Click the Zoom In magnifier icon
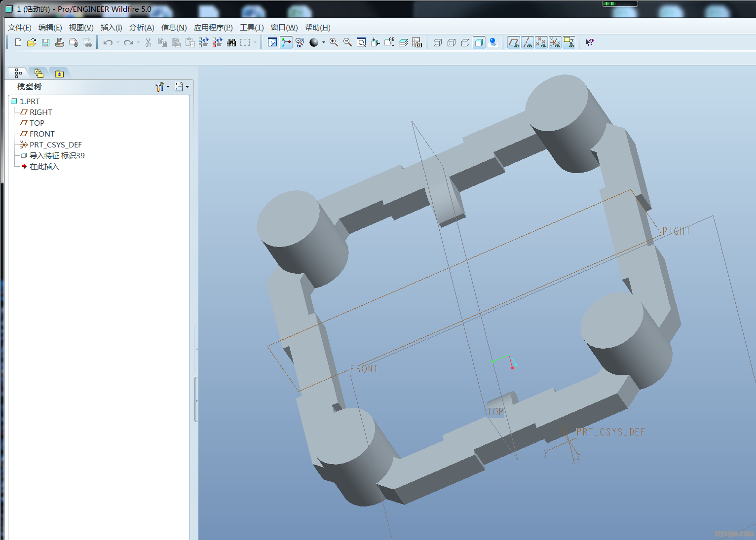Screen dimensions: 756x540 [x=334, y=42]
